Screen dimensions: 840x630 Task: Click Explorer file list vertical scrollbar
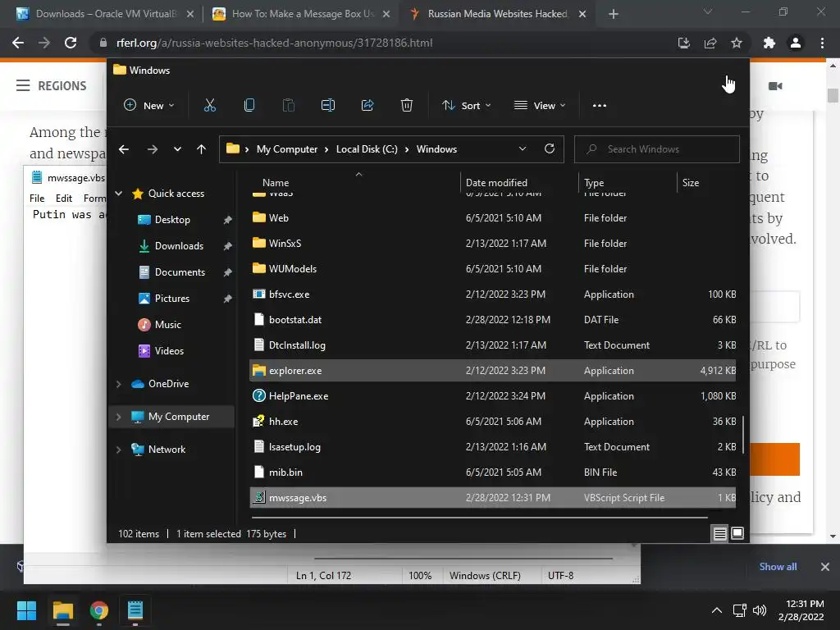743,435
